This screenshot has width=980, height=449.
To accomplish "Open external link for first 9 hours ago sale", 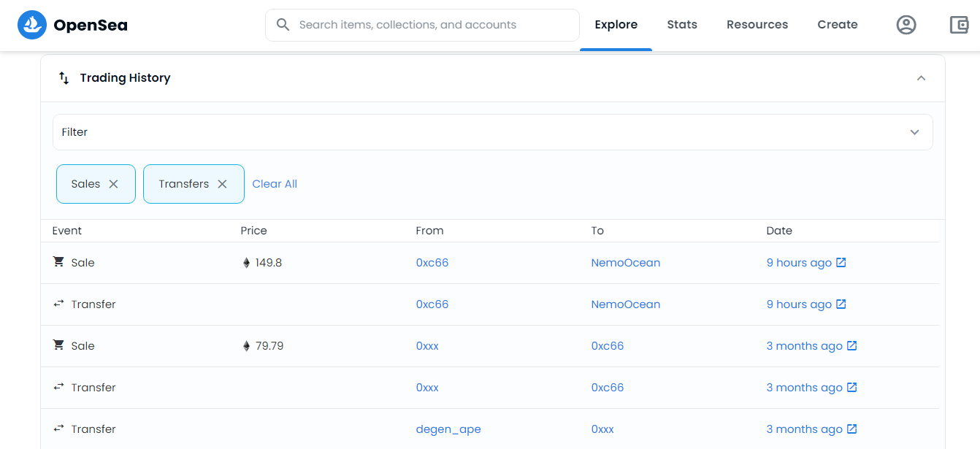I will [841, 263].
